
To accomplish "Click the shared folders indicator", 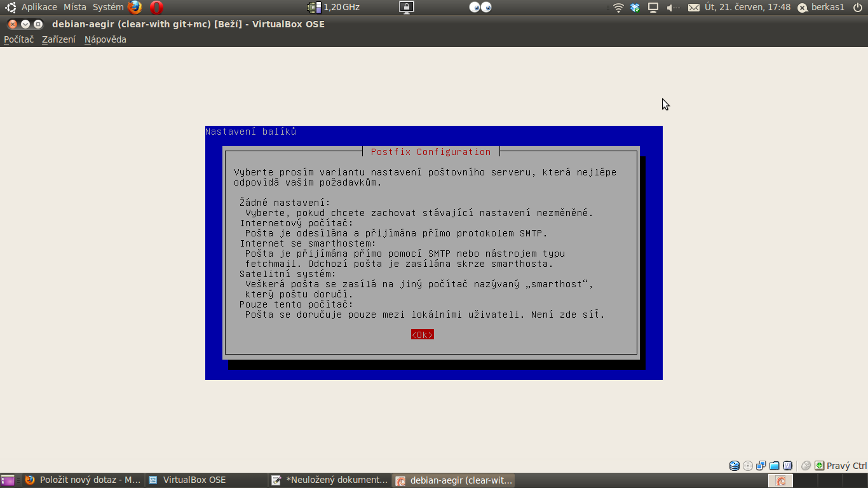I will point(775,466).
